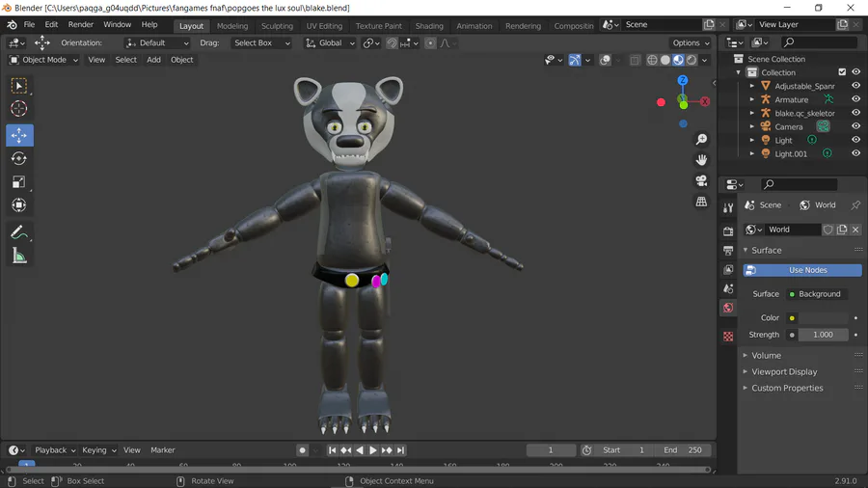The image size is (868, 488).
Task: Hide the Light object
Action: pyautogui.click(x=855, y=140)
